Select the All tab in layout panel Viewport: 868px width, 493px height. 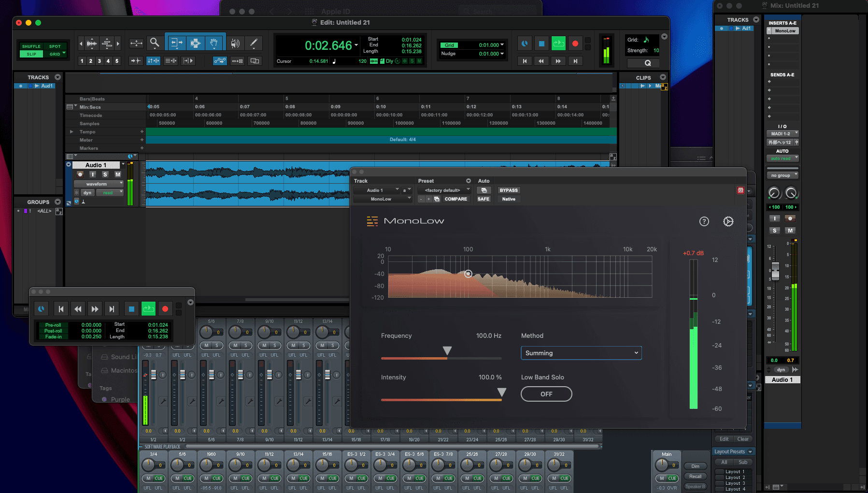[x=724, y=462]
